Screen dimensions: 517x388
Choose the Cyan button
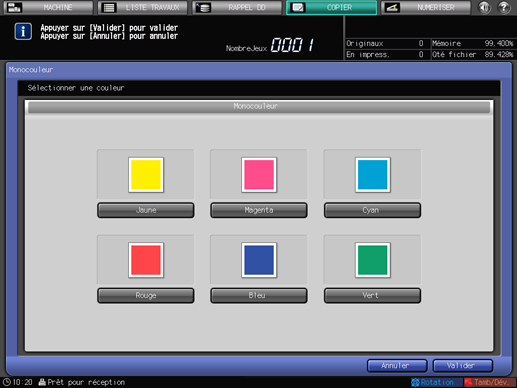pyautogui.click(x=372, y=210)
